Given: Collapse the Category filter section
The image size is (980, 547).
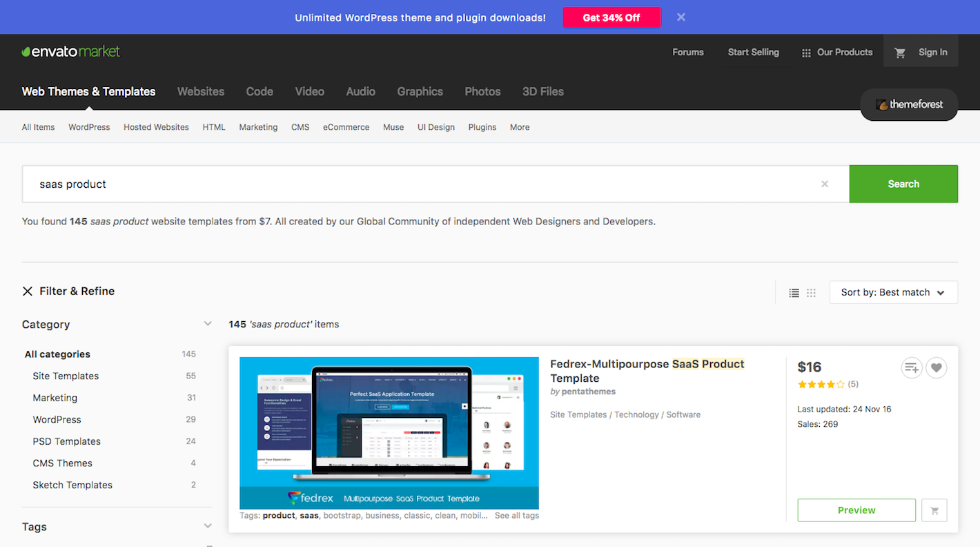Looking at the screenshot, I should click(x=208, y=324).
